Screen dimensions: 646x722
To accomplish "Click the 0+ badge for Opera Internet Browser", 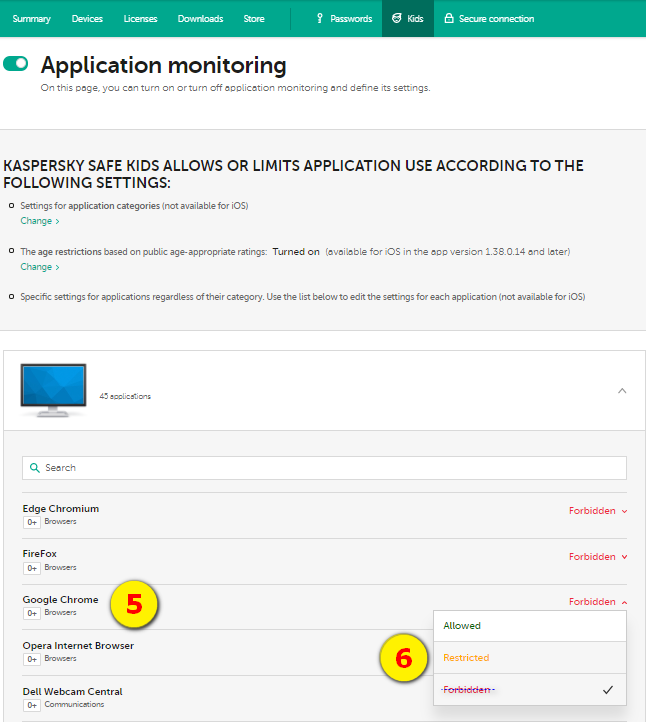I will tap(32, 659).
